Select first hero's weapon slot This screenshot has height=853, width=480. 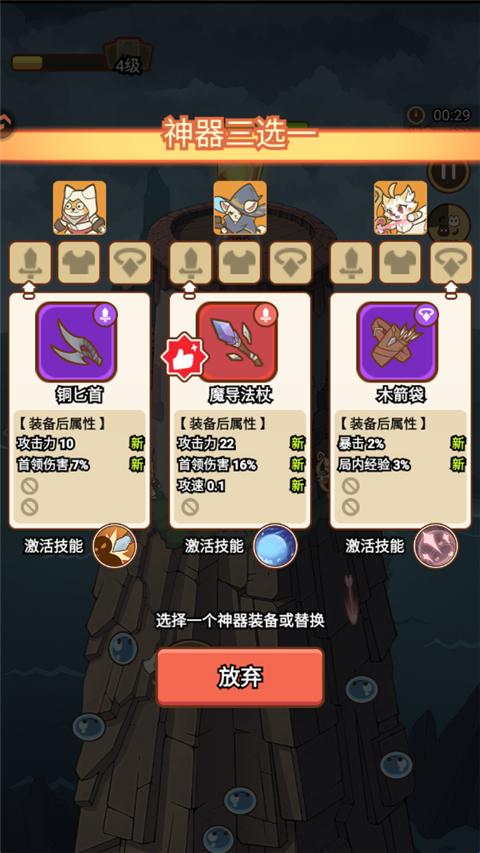30,263
